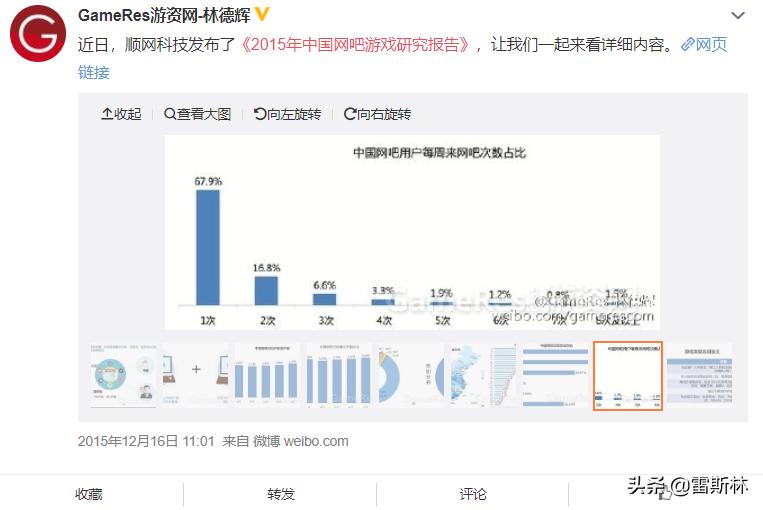
Task: Select the sixth thumbnail with China map
Action: [x=483, y=375]
